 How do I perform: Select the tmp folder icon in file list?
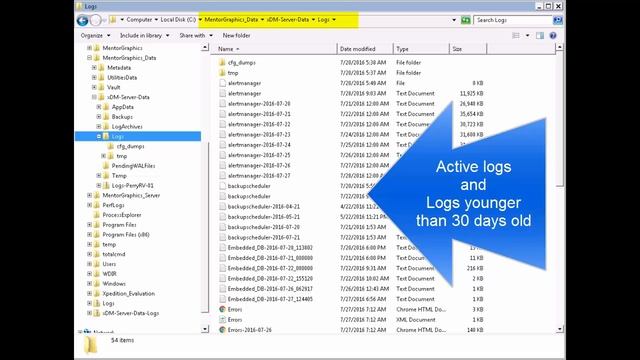222,73
